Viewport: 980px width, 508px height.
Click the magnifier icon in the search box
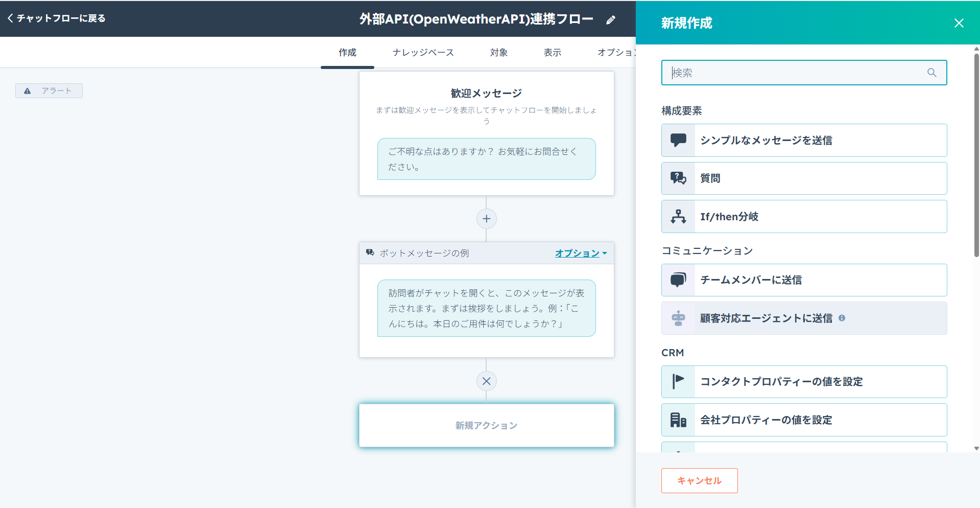(x=931, y=73)
